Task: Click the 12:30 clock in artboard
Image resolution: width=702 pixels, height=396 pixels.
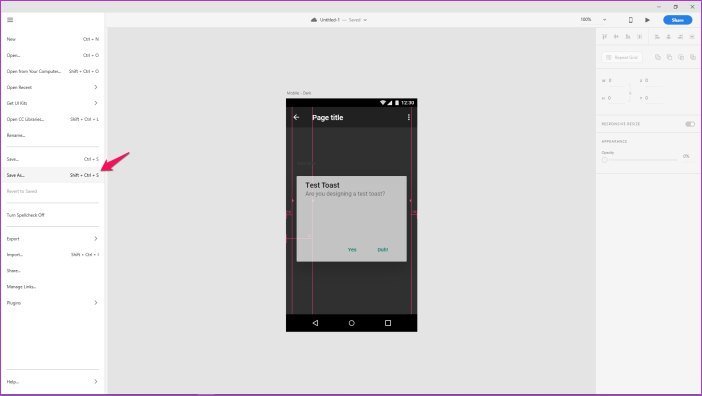Action: coord(408,103)
